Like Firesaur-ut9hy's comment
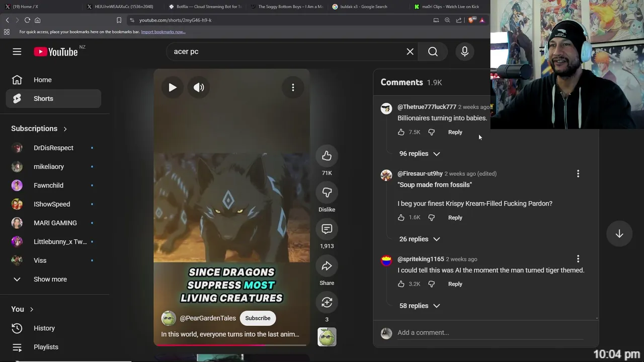This screenshot has height=362, width=644. (401, 218)
